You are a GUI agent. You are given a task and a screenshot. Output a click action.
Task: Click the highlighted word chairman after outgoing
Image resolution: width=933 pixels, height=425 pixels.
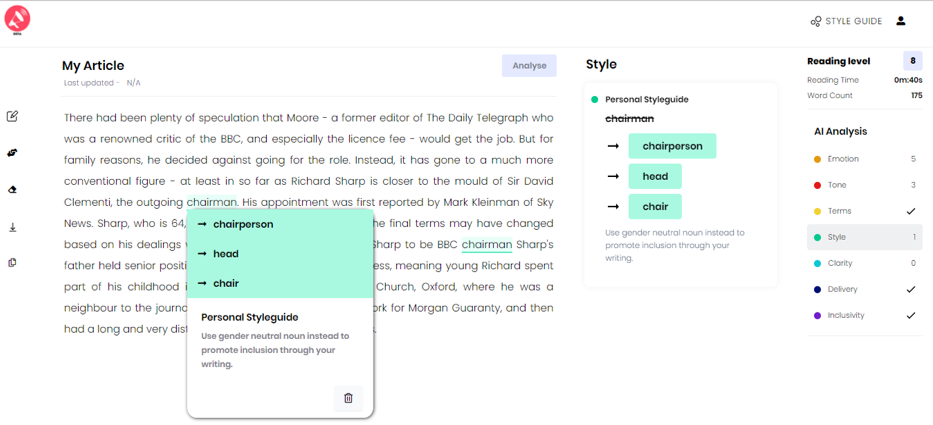[x=212, y=202]
